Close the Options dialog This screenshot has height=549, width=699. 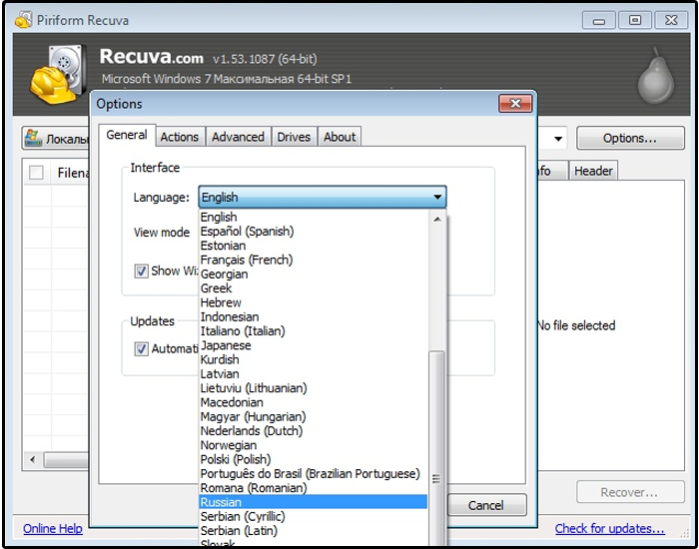515,103
